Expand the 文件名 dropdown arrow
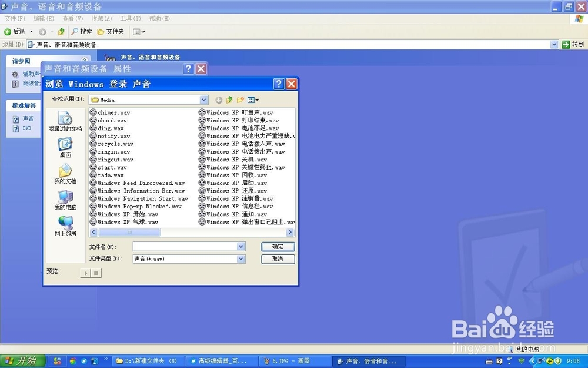The height and width of the screenshot is (368, 588). tap(241, 247)
